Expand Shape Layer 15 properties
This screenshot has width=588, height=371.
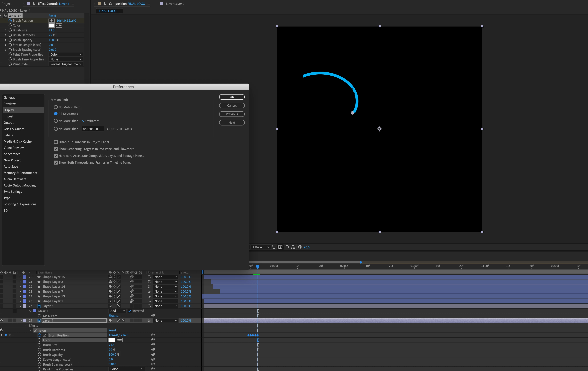20,277
